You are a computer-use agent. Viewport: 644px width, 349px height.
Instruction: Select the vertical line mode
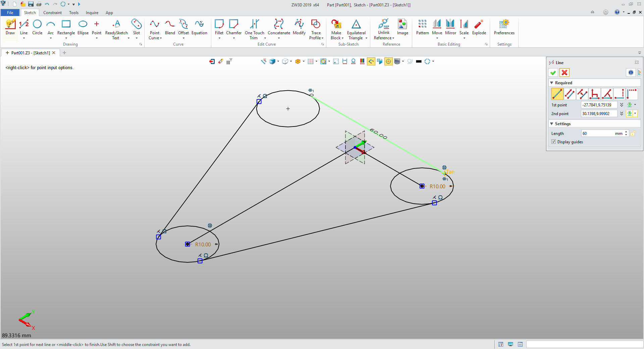[632, 94]
